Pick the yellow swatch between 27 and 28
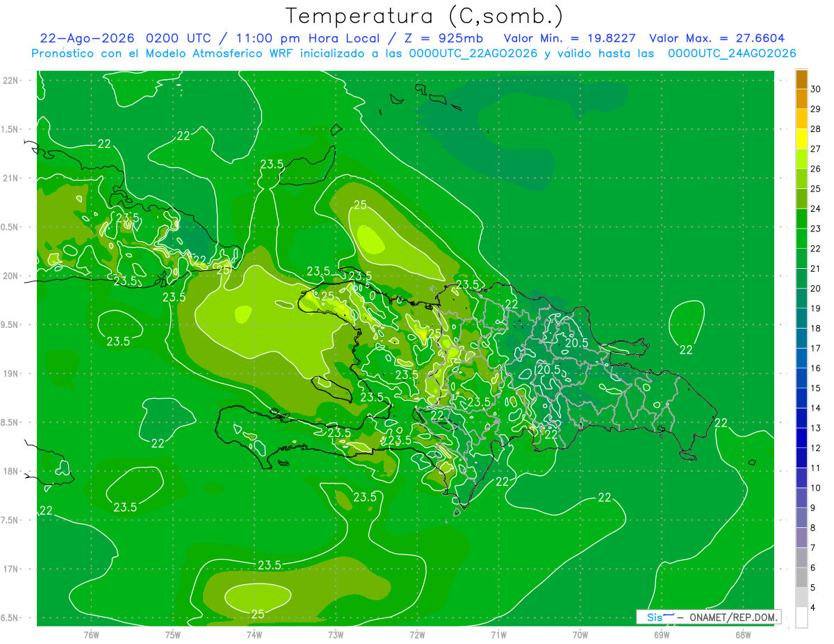The image size is (834, 644). (801, 139)
